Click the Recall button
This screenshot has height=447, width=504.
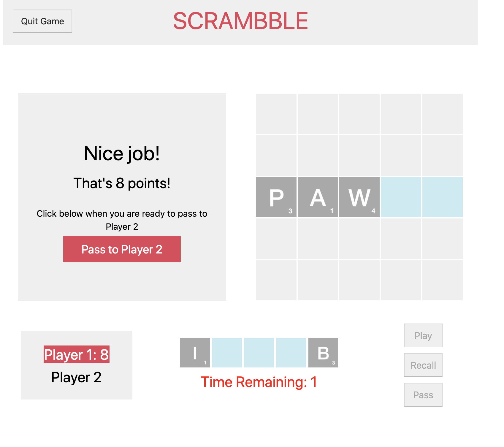pos(423,365)
